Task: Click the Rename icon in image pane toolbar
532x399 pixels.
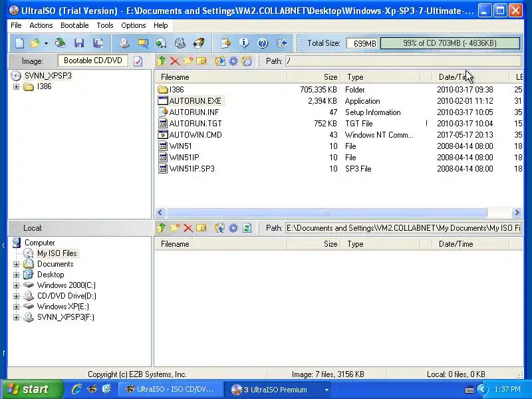Action: (201, 61)
